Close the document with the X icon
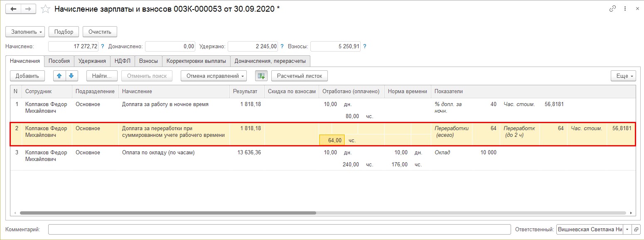Image resolution: width=644 pixels, height=240 pixels. tap(637, 9)
